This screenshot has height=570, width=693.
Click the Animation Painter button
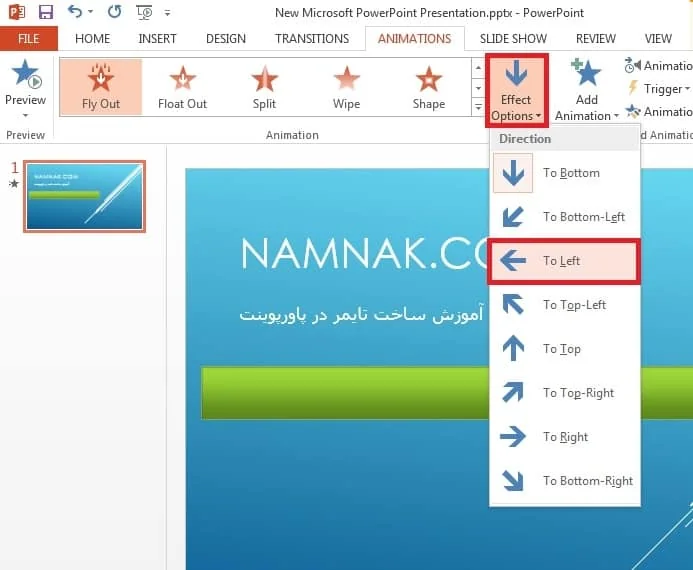[x=659, y=111]
